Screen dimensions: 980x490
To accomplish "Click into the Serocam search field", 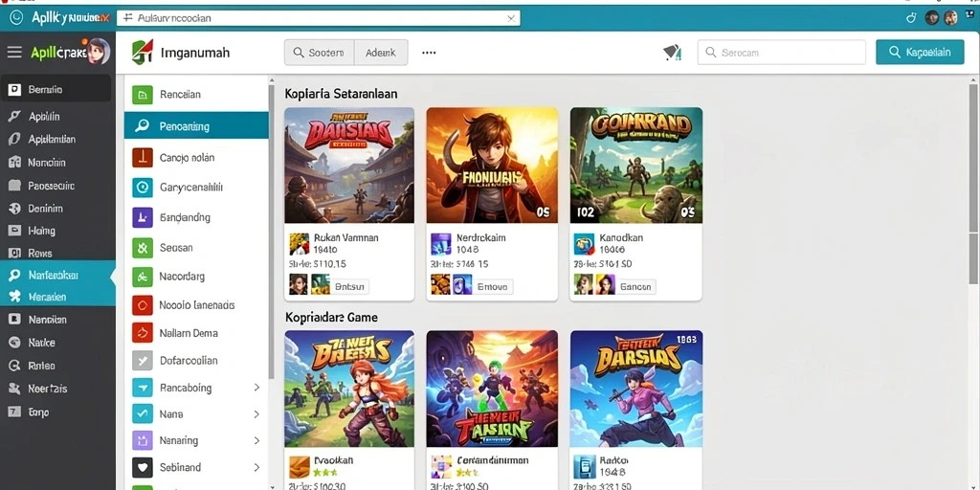I will 781,53.
